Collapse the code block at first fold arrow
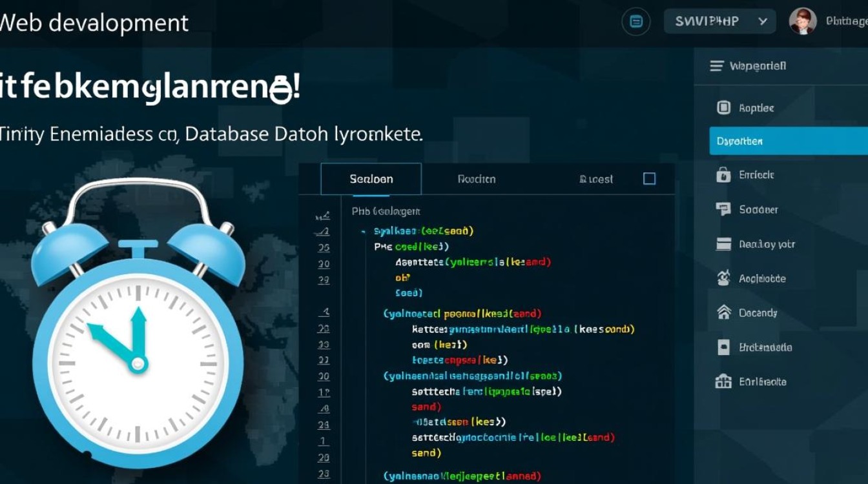The width and height of the screenshot is (868, 484). coord(364,231)
